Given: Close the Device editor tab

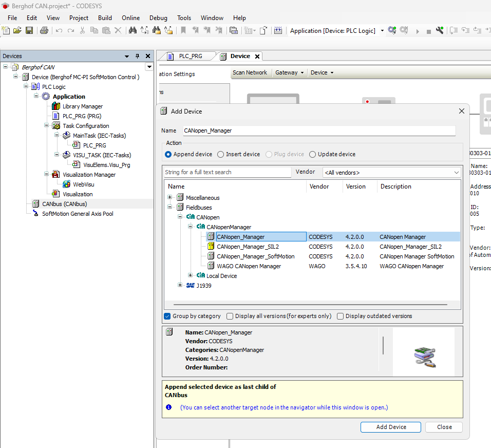Looking at the screenshot, I should click(257, 57).
